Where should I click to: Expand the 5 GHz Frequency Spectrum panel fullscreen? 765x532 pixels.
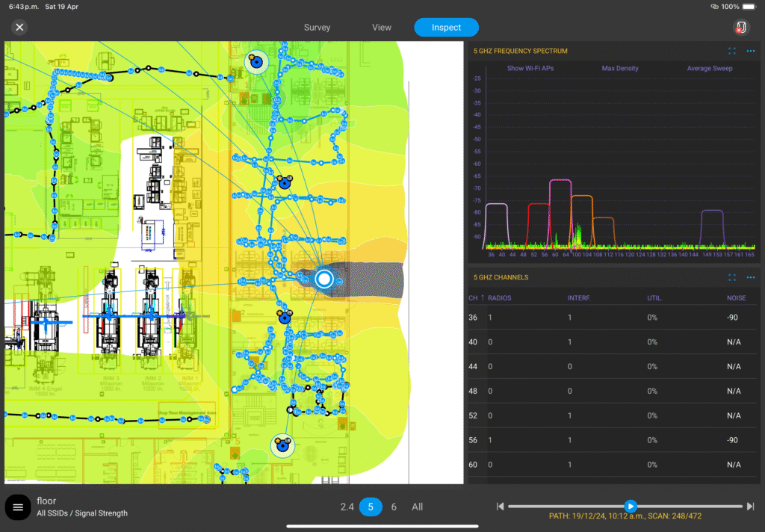pos(732,51)
